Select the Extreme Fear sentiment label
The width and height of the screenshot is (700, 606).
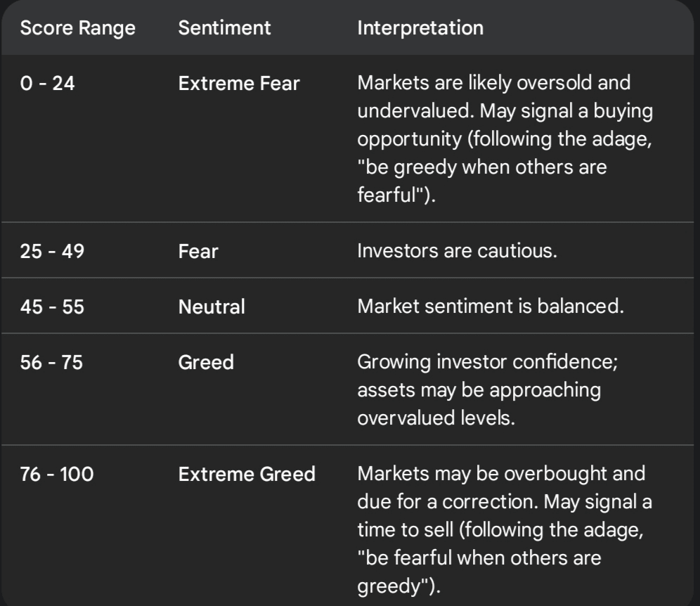pyautogui.click(x=239, y=84)
